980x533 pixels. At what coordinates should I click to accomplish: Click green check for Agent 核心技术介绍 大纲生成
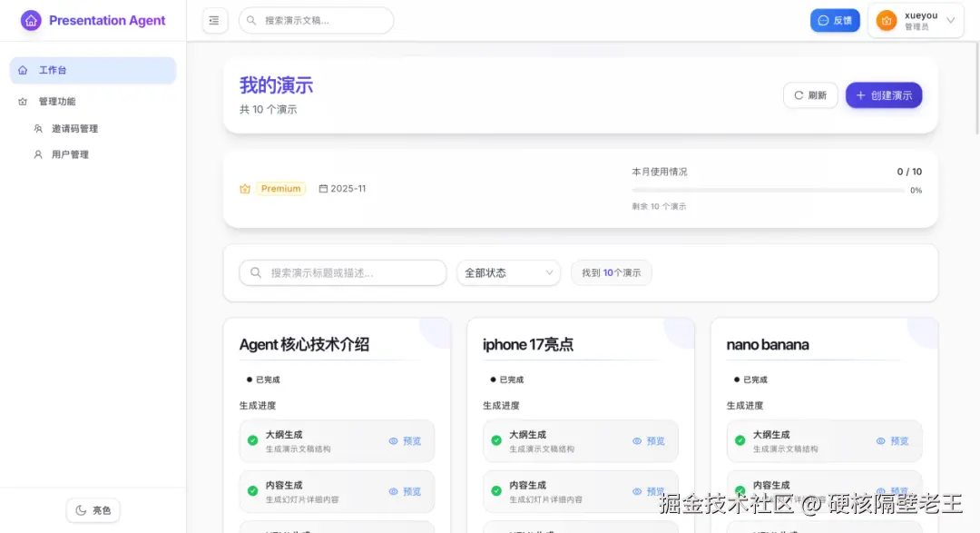(x=252, y=440)
